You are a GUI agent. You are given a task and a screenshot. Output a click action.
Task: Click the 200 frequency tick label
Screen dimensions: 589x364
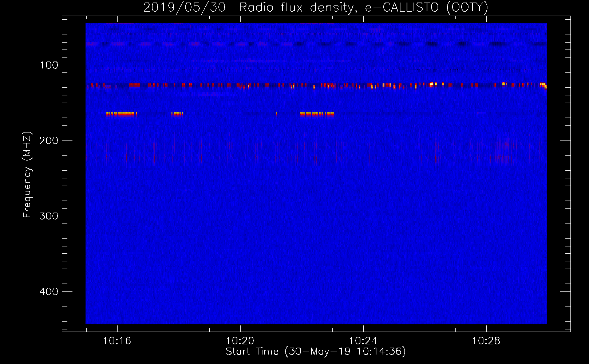(49, 141)
